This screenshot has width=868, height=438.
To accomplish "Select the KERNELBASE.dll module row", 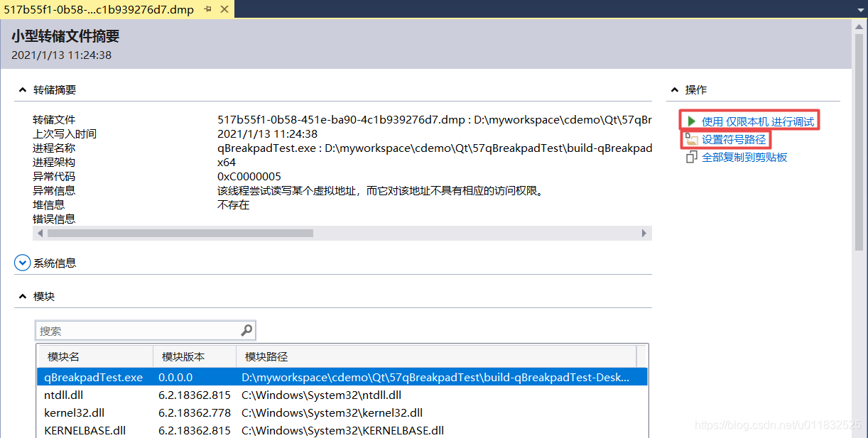I will 342,430.
